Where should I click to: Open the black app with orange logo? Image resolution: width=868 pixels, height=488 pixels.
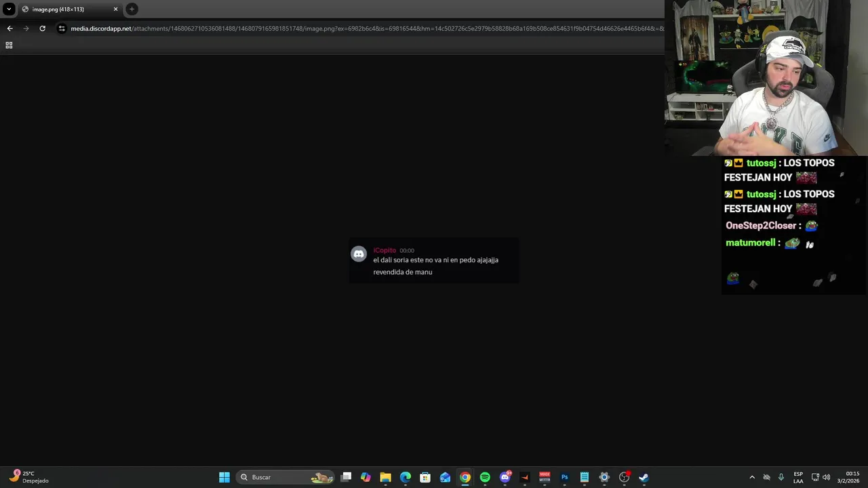coord(524,477)
